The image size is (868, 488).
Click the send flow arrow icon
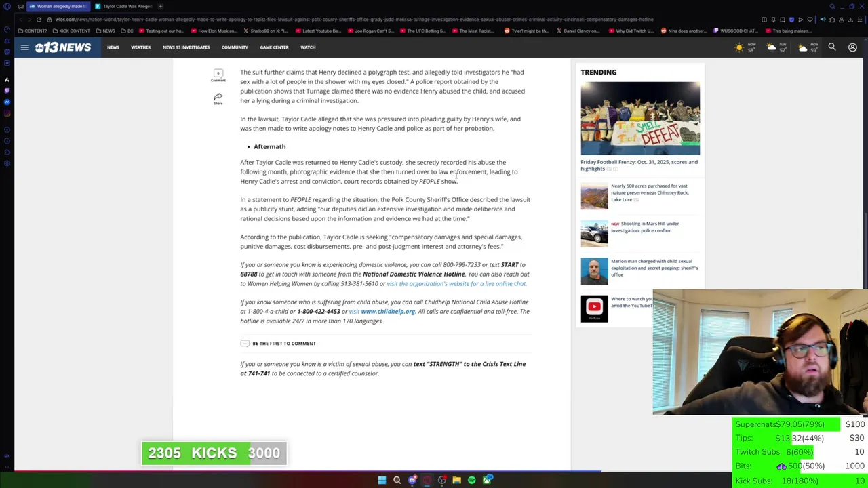pyautogui.click(x=800, y=19)
